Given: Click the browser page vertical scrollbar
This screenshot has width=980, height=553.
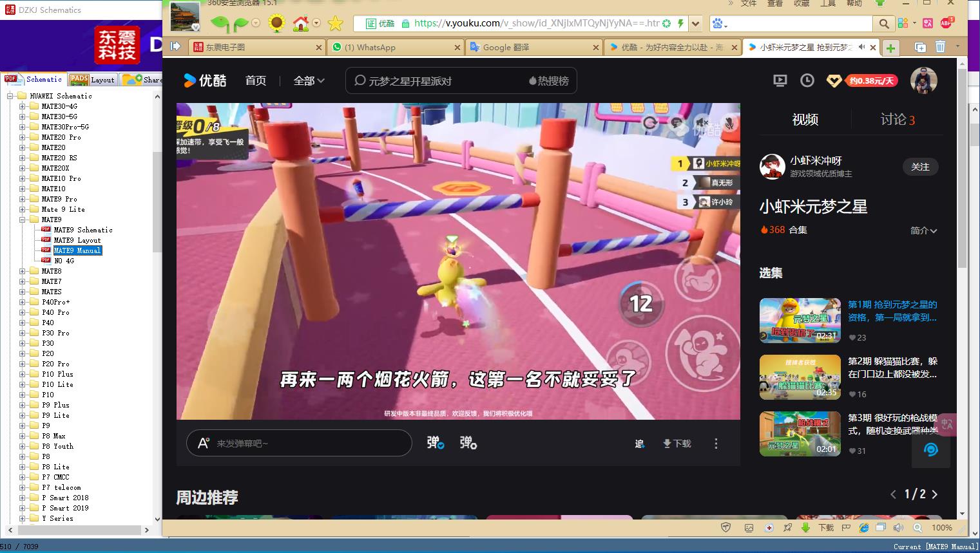Looking at the screenshot, I should (x=963, y=167).
